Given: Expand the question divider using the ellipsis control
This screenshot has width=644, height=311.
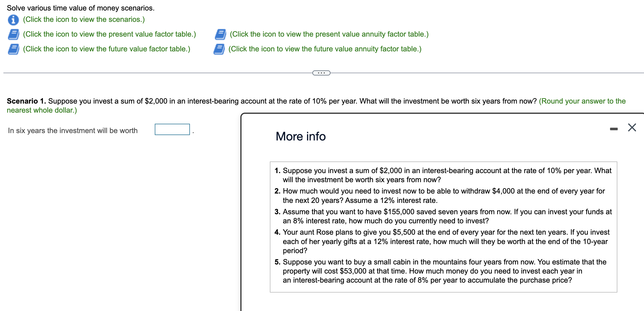Looking at the screenshot, I should 322,73.
